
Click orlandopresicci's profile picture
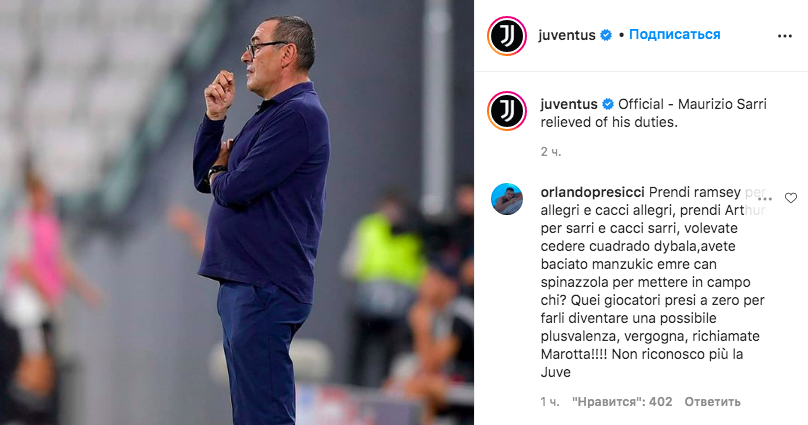click(x=507, y=199)
